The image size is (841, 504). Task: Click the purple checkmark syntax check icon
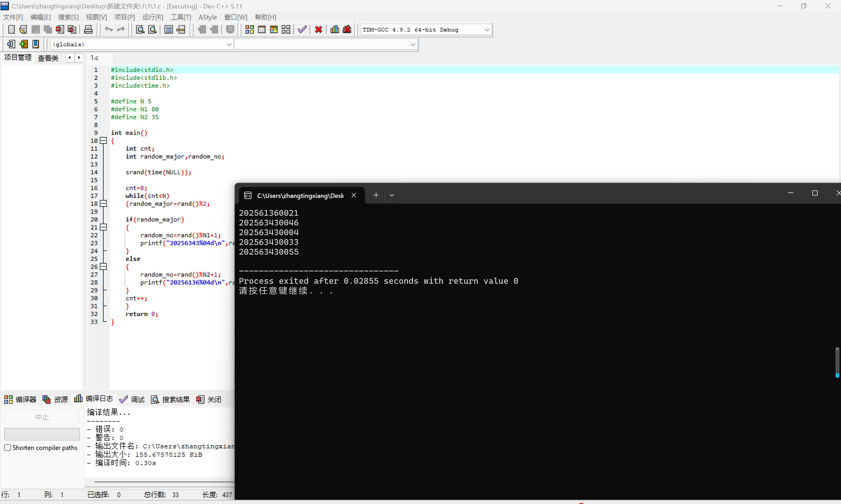pyautogui.click(x=302, y=30)
